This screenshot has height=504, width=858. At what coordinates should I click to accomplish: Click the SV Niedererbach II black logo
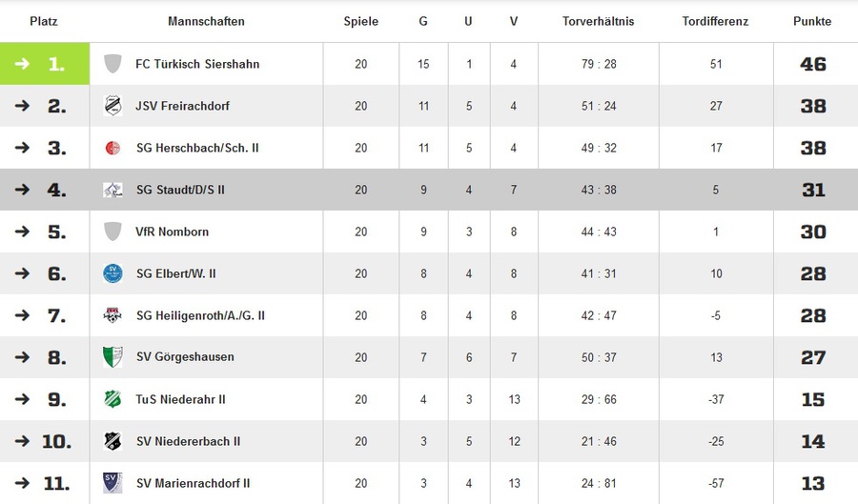(112, 441)
